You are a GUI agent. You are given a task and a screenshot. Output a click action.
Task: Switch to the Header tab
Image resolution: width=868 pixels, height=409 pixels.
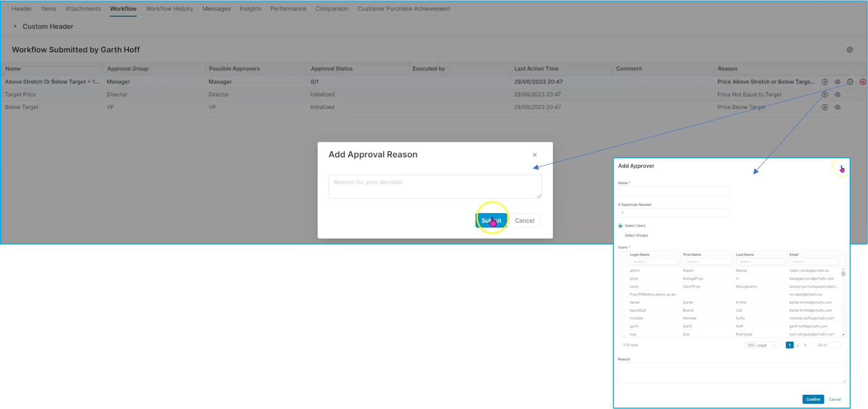coord(22,9)
